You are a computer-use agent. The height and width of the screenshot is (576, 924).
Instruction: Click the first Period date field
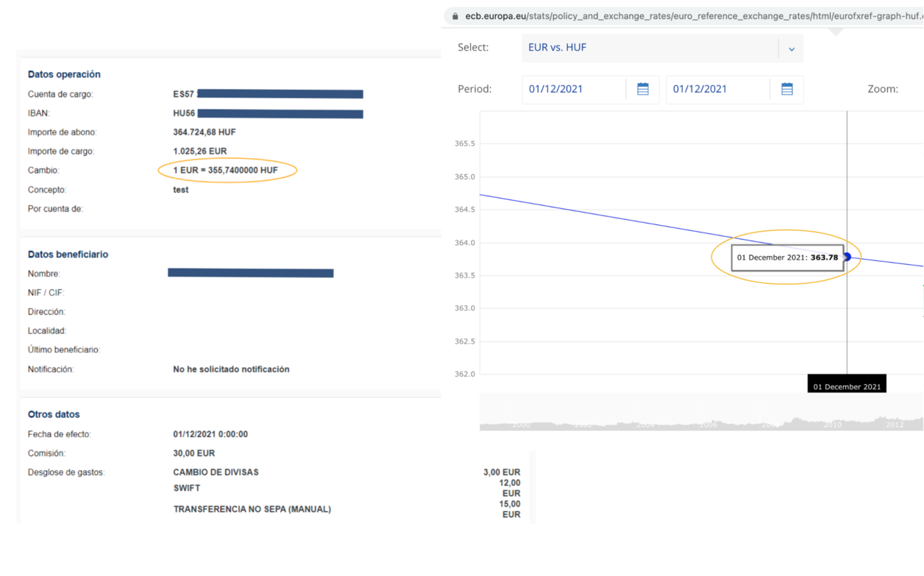coord(574,89)
